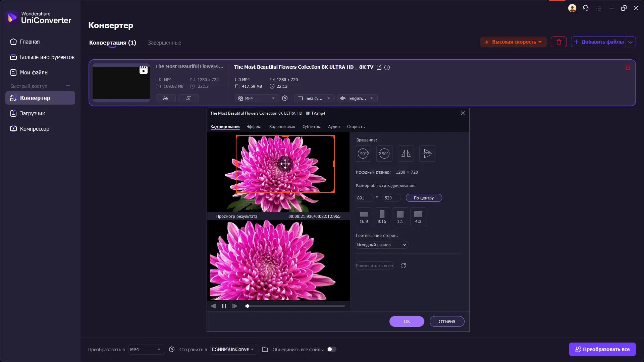Switch to the Субтитры tab
Image resolution: width=644 pixels, height=362 pixels.
tap(311, 127)
